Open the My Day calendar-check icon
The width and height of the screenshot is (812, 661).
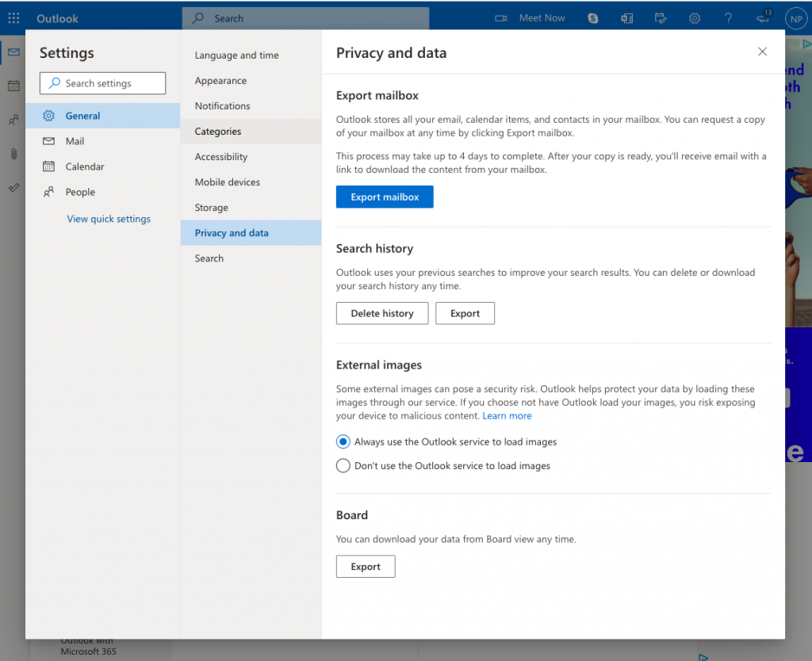point(661,18)
